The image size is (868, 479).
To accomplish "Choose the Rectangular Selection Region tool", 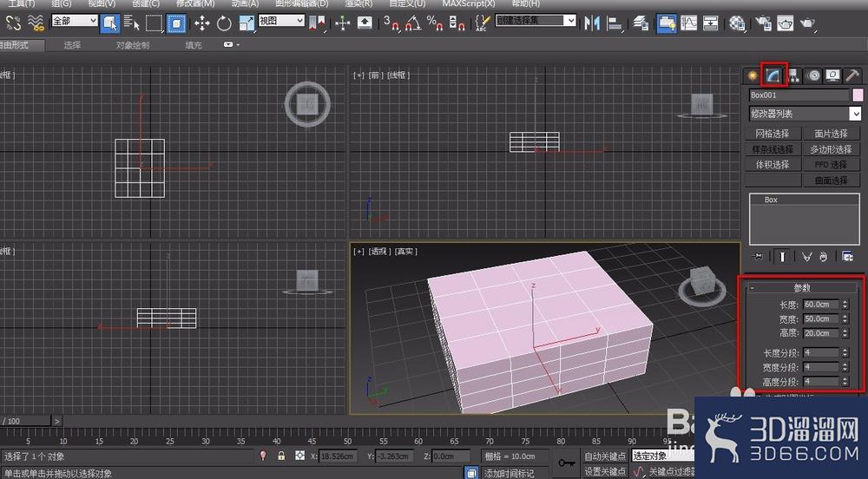I will coord(154,23).
